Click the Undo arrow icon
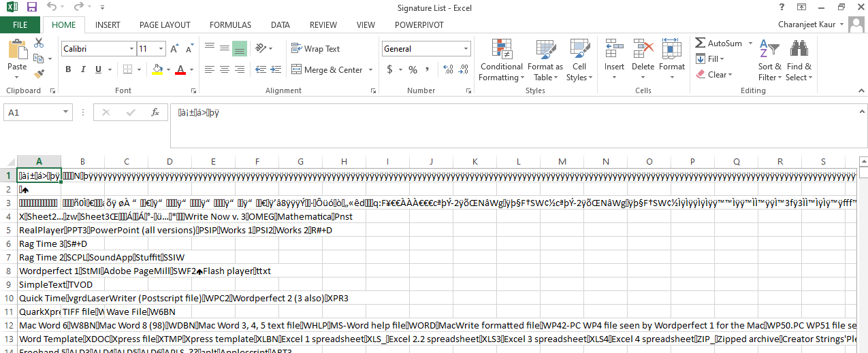The height and width of the screenshot is (353, 868). pyautogui.click(x=53, y=7)
